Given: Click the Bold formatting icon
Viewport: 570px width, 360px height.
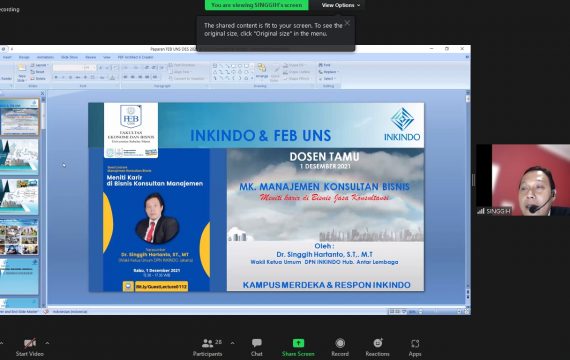Looking at the screenshot, I should [x=56, y=77].
